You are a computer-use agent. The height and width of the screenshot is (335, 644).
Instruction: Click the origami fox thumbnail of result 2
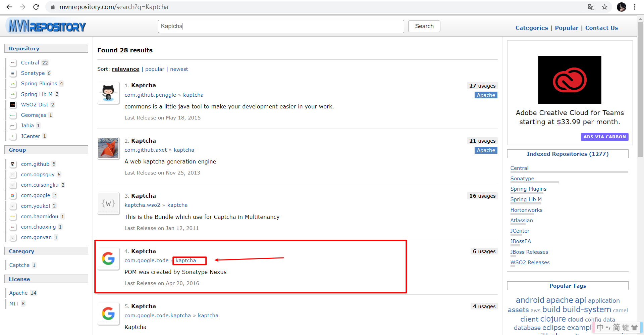tap(108, 148)
